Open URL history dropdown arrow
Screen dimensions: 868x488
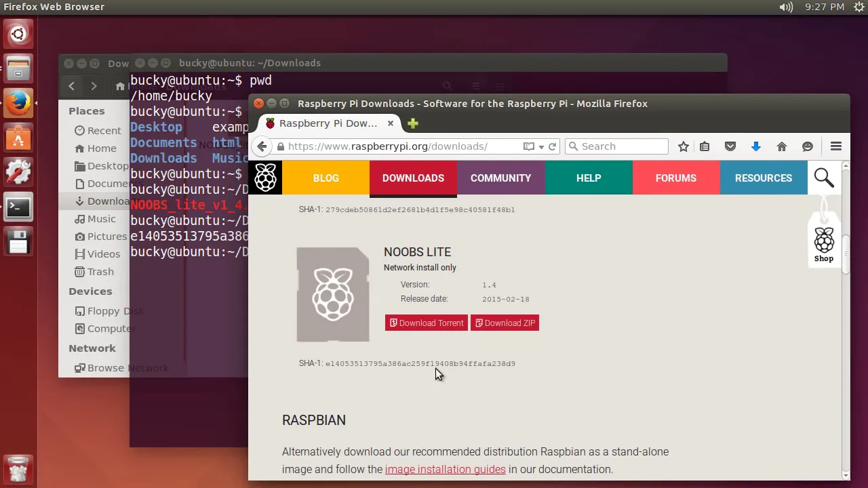(x=541, y=147)
